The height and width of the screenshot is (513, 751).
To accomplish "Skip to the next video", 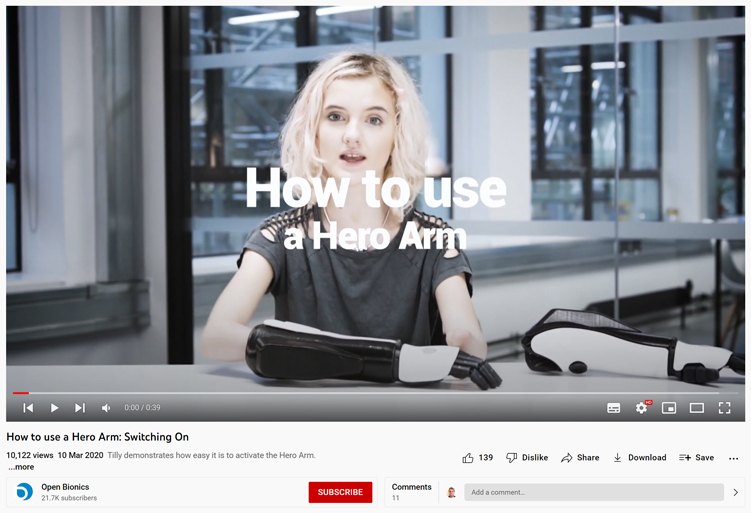I will click(x=80, y=408).
